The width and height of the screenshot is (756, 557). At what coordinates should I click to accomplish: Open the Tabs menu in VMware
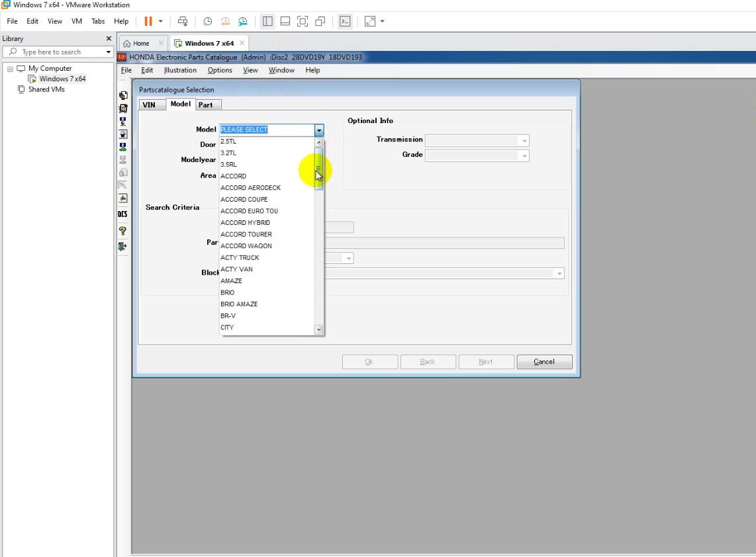click(98, 21)
